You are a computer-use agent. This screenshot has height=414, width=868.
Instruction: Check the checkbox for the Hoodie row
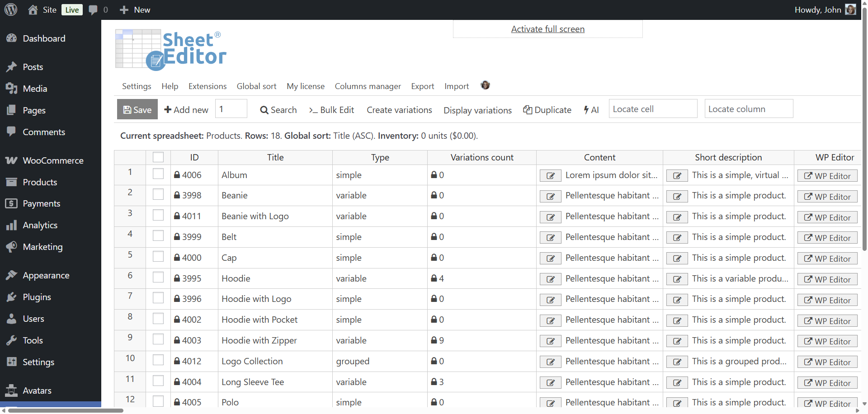[158, 277]
